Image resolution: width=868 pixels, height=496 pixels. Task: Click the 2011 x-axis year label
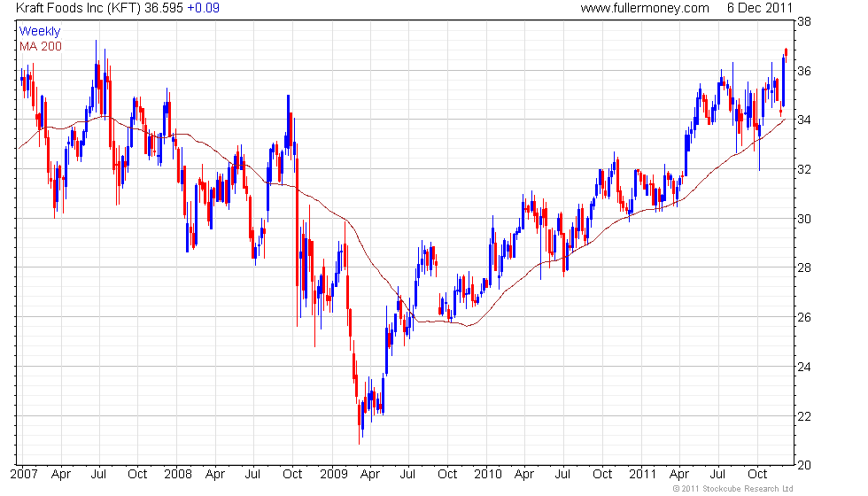click(x=643, y=474)
